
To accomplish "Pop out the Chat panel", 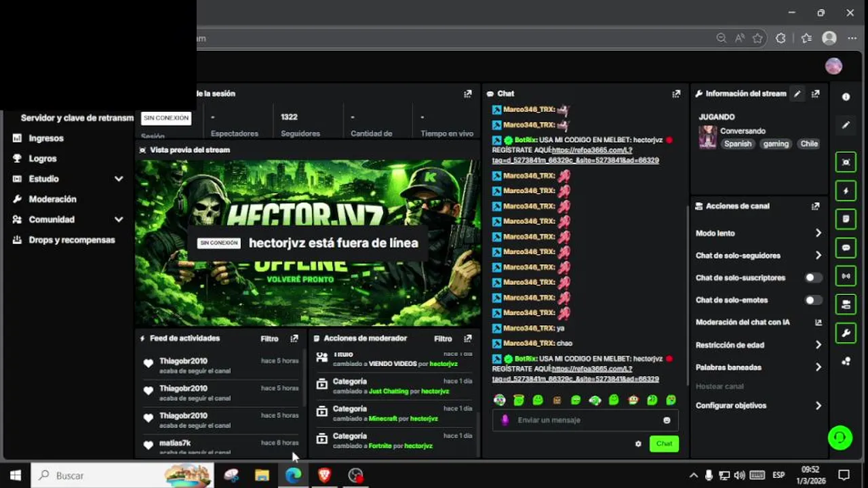I will tap(676, 94).
